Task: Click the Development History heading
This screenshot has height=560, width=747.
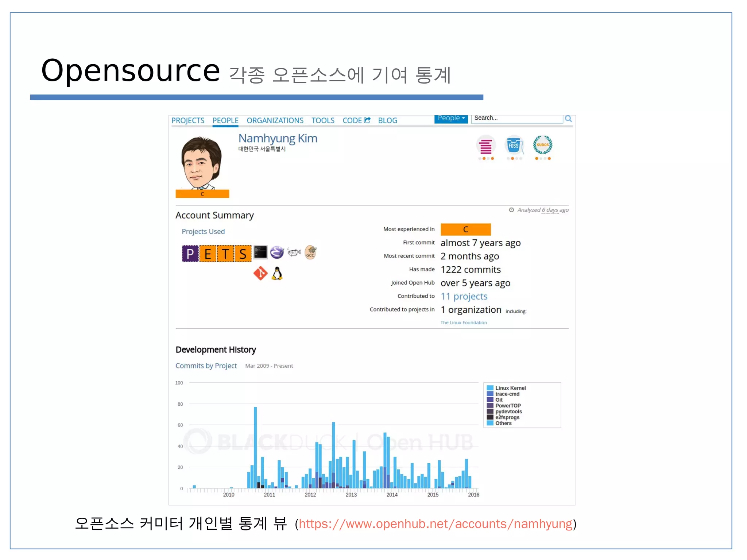Action: pos(216,349)
